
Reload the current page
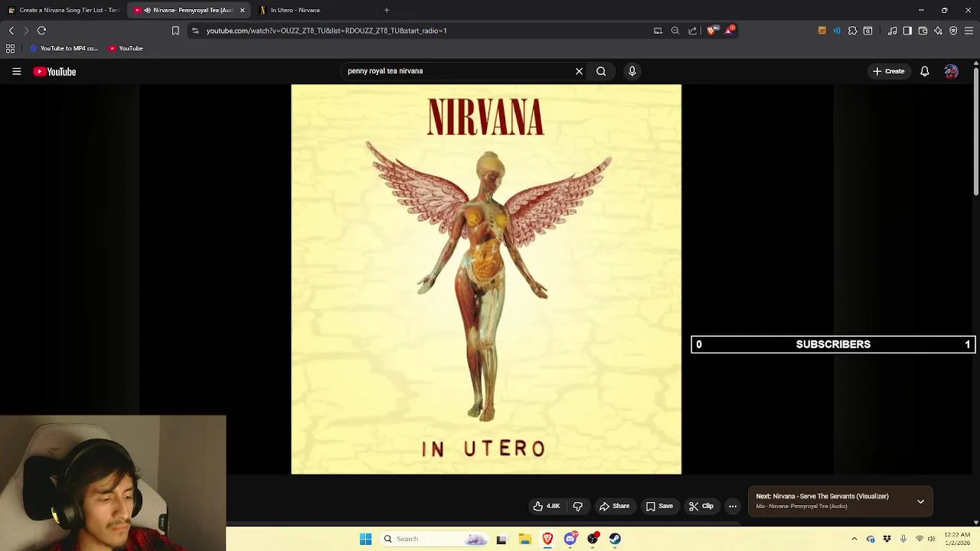(41, 31)
